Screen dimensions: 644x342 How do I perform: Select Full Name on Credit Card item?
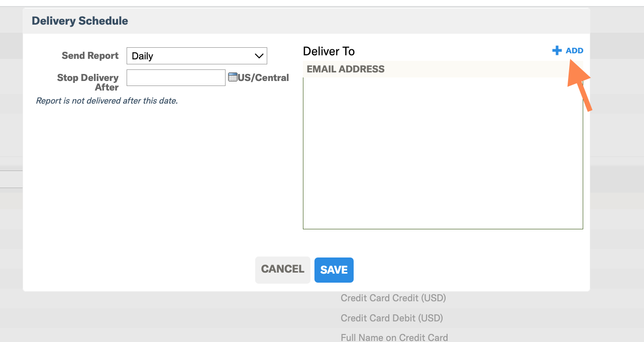tap(394, 337)
